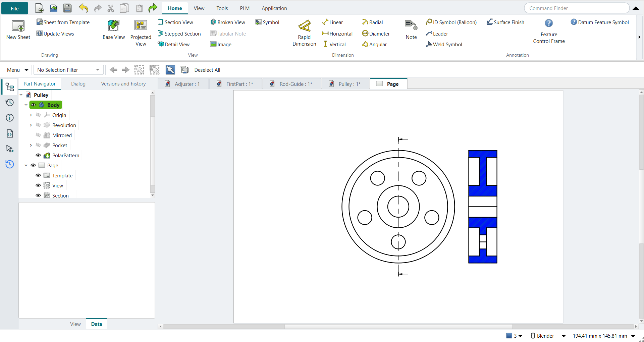The image size is (644, 342).
Task: Expand the Pocket tree node
Action: (31, 145)
